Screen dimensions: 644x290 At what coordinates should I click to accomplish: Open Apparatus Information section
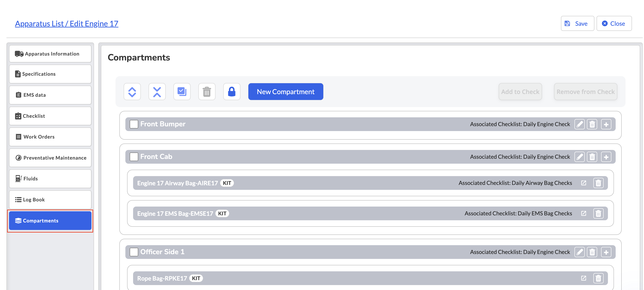pos(50,54)
